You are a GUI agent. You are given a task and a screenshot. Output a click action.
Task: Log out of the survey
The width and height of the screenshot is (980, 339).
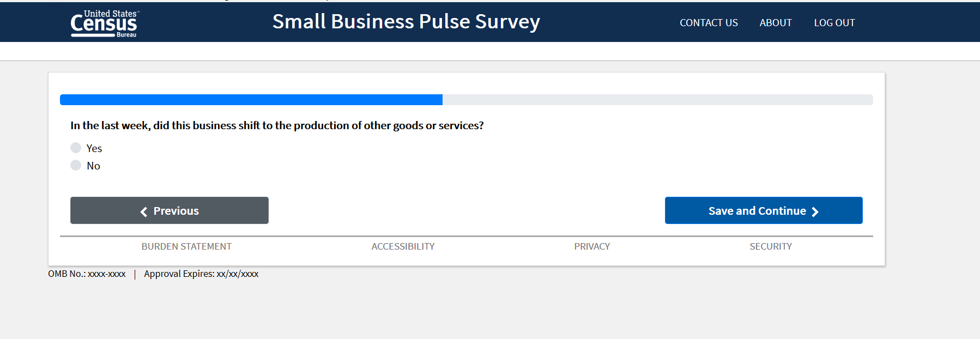point(834,23)
